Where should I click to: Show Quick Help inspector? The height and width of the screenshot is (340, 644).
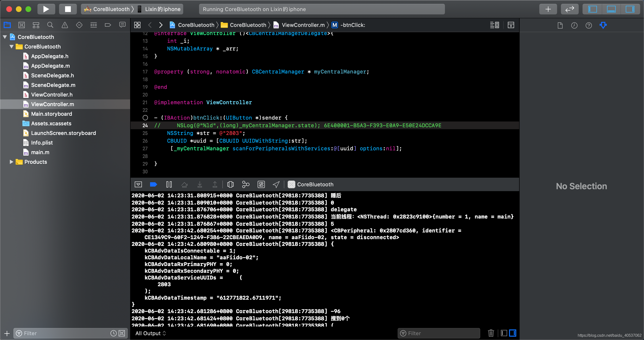(x=589, y=25)
